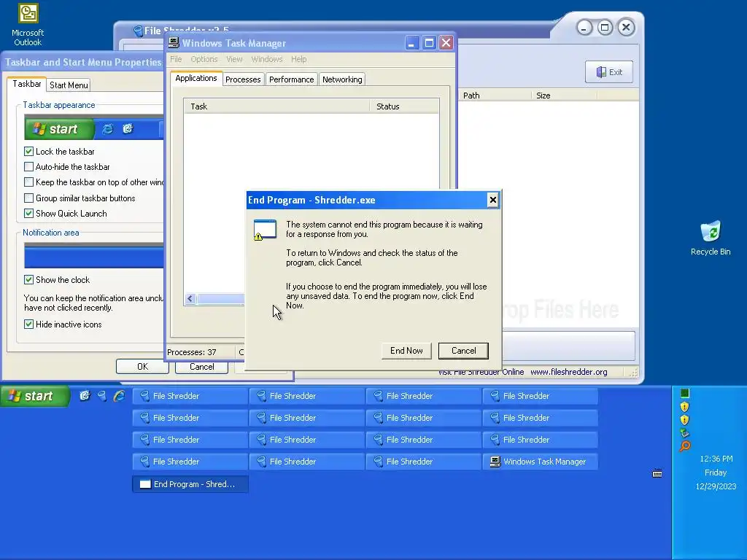Click the Size column header in File Shredder

pyautogui.click(x=564, y=96)
